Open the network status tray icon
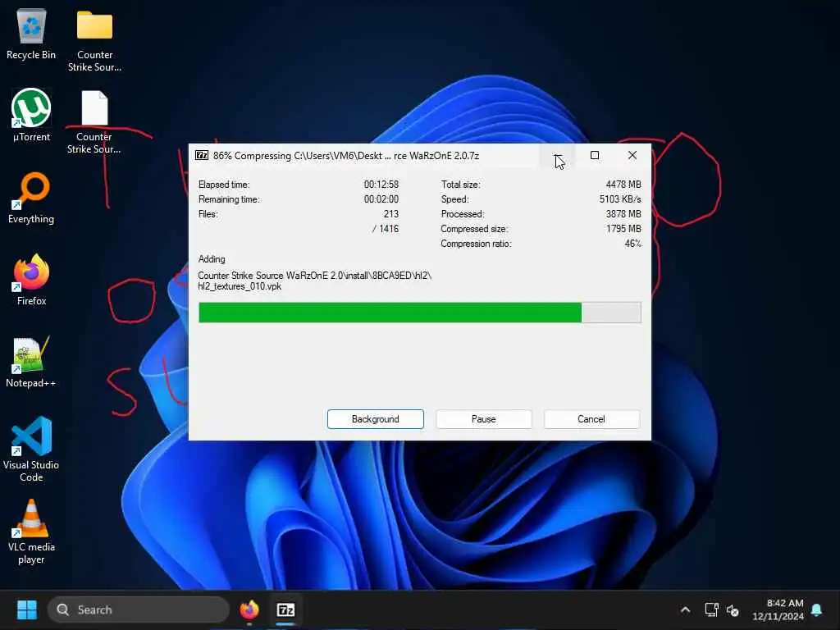 711,609
